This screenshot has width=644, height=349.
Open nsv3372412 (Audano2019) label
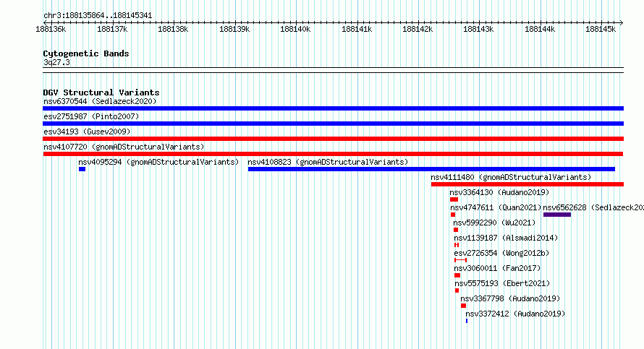pyautogui.click(x=515, y=314)
